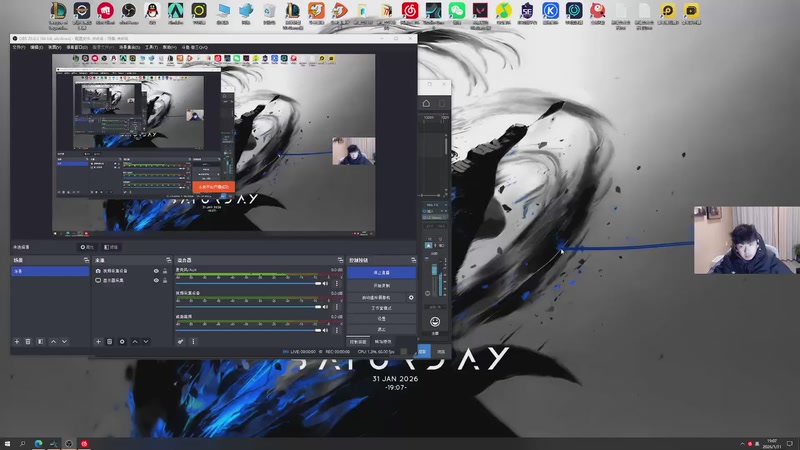
Task: Open OBS settings button in Controls
Action: click(381, 319)
